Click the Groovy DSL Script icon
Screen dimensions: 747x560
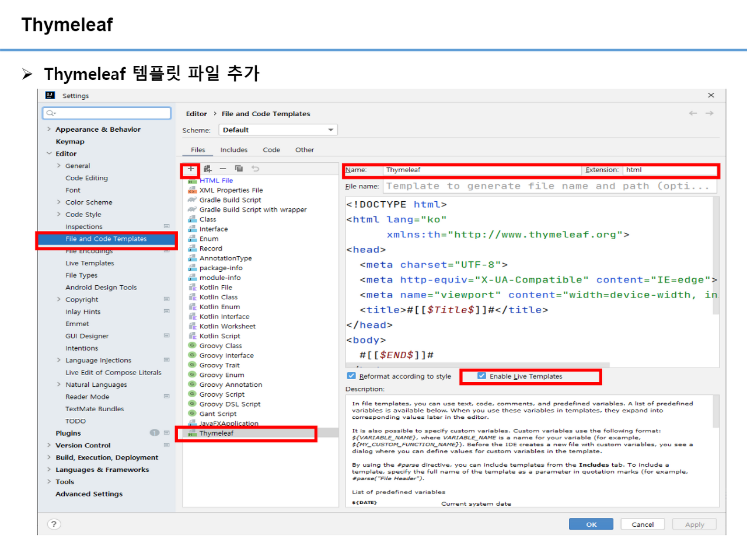coord(192,404)
